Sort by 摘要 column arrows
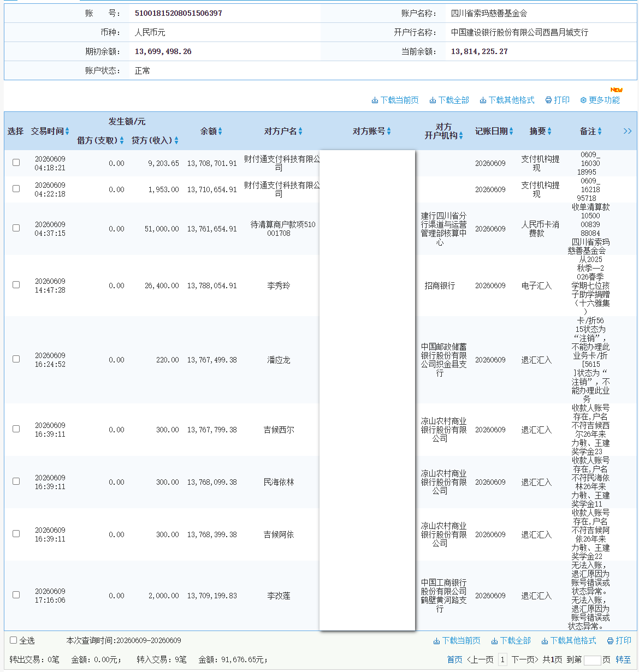The image size is (639, 672). 549,131
